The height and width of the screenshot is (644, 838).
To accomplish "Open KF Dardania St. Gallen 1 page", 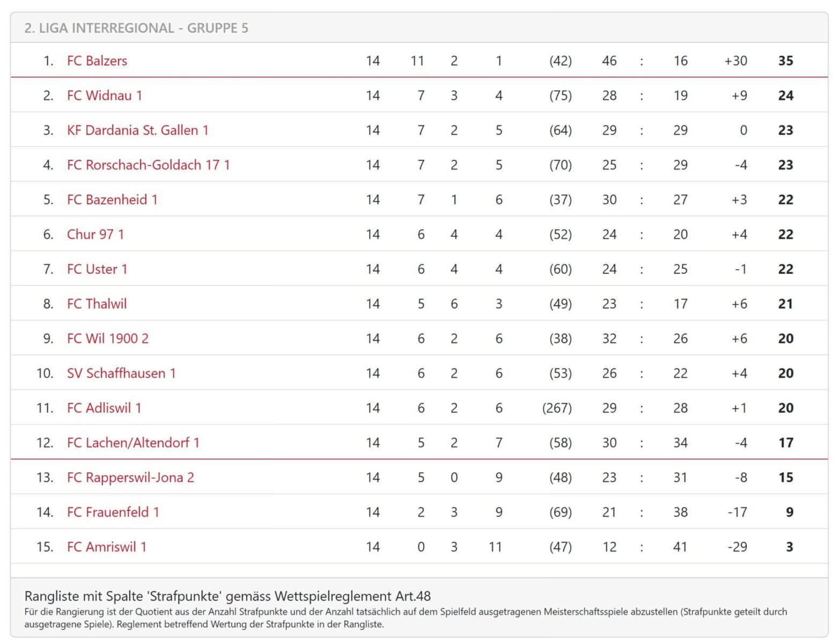I will click(137, 130).
